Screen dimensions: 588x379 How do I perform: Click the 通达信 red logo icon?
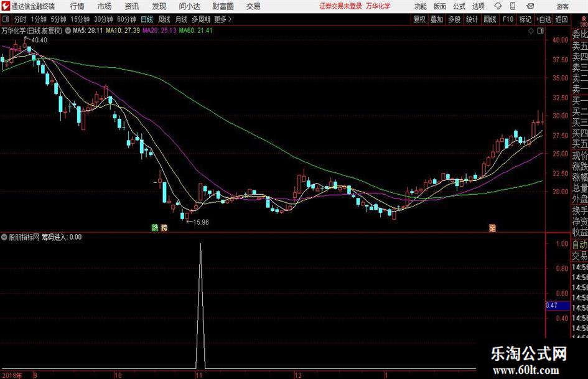click(x=5, y=6)
